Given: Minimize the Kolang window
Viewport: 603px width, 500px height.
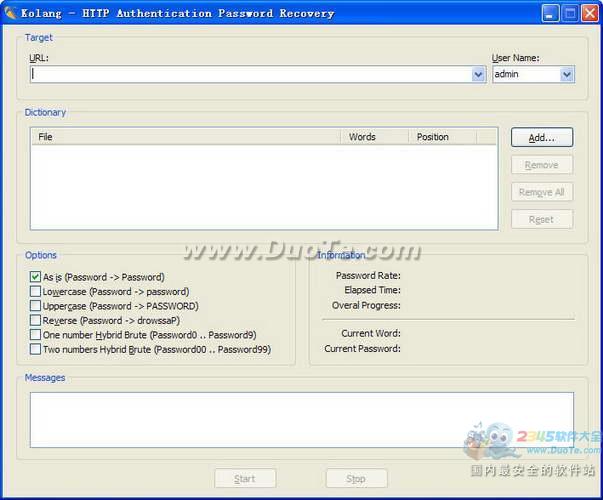Looking at the screenshot, I should [550, 13].
